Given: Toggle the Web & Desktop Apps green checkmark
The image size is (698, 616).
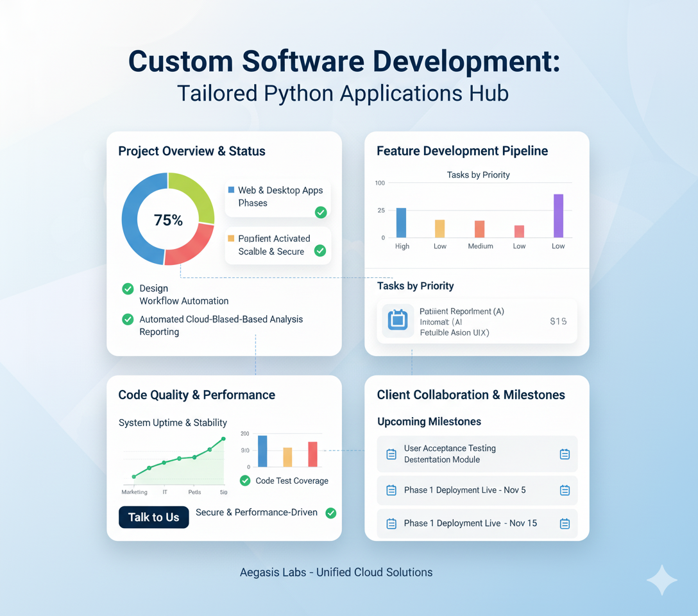Looking at the screenshot, I should coord(321,212).
